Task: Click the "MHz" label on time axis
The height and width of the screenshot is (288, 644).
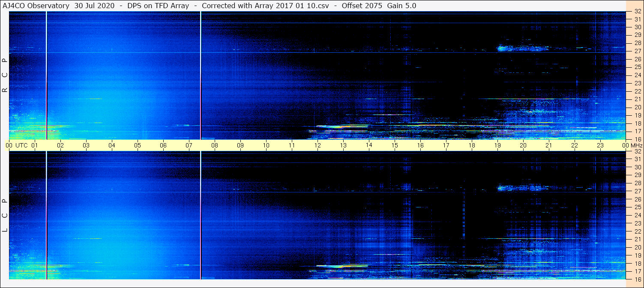Action: (x=636, y=145)
